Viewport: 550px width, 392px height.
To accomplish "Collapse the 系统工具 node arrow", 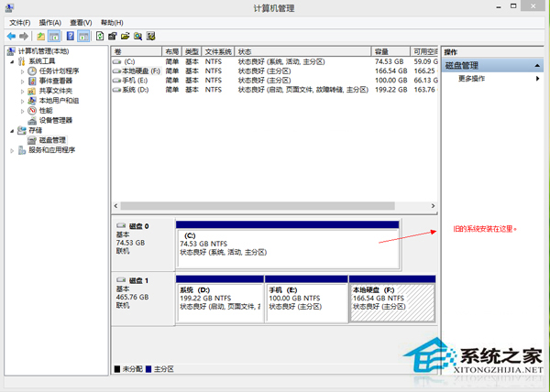I will [12, 61].
